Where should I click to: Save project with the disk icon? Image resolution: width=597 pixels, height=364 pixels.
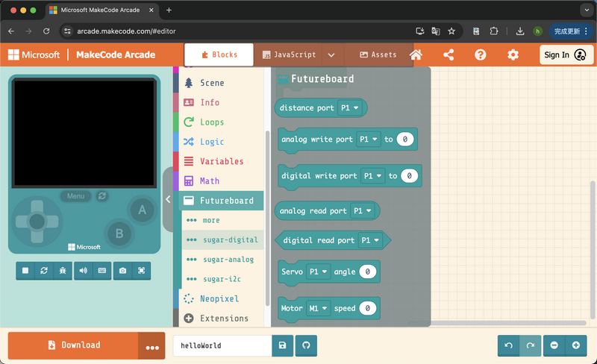282,345
